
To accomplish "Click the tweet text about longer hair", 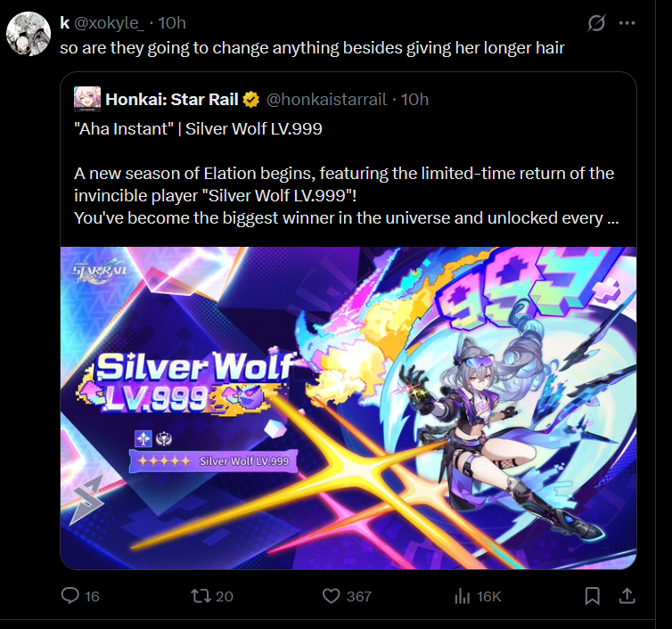I will tap(312, 47).
